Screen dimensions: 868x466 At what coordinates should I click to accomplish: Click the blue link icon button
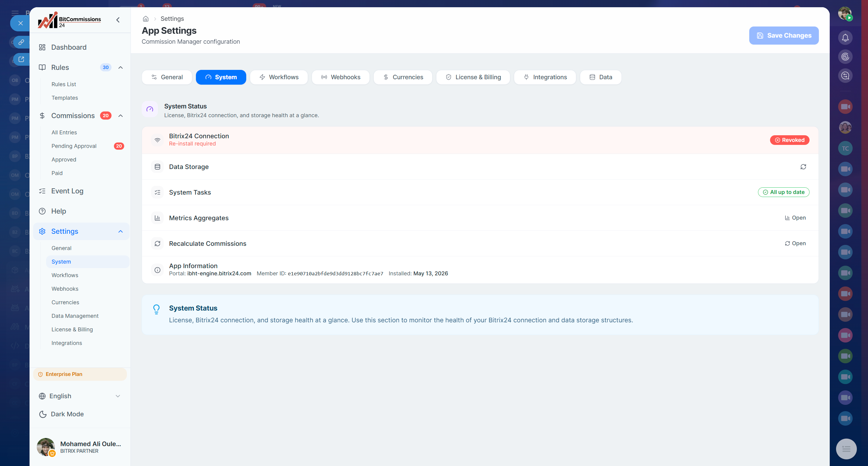(x=21, y=42)
